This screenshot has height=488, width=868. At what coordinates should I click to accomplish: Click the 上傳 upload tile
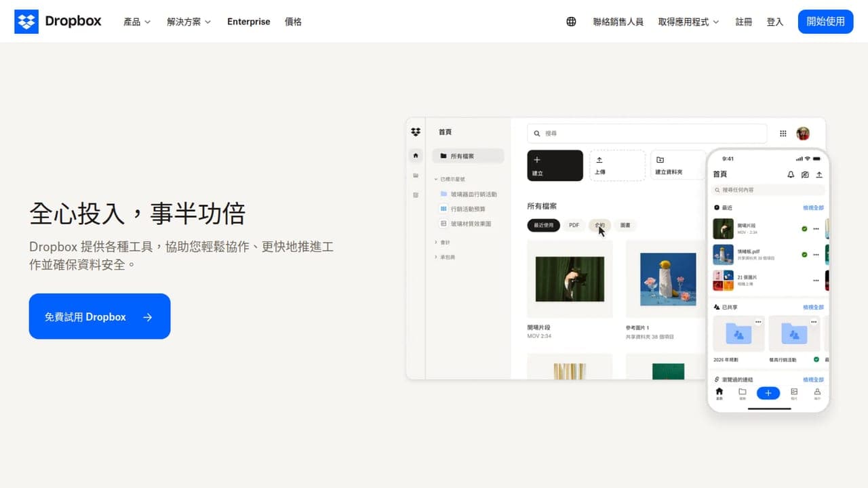(x=617, y=165)
